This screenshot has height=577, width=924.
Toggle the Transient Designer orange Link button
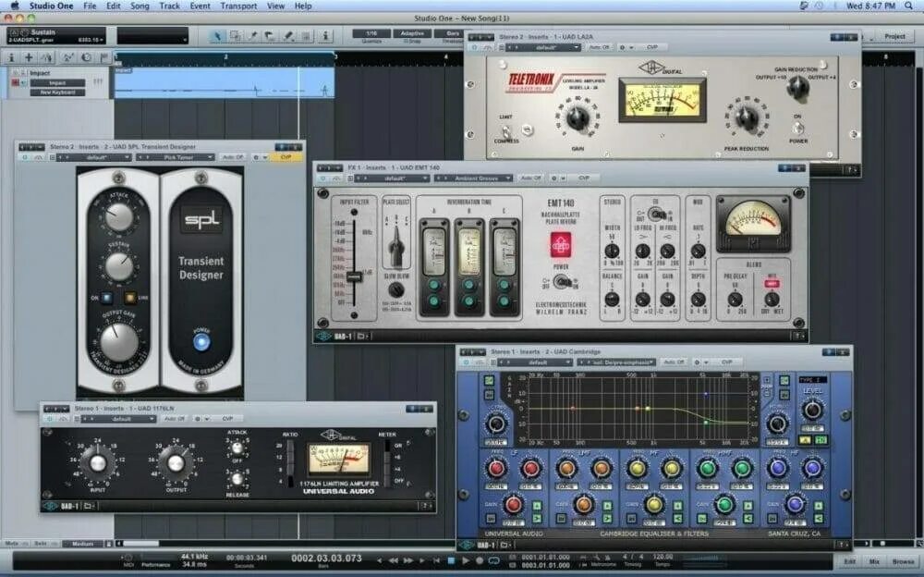click(131, 298)
